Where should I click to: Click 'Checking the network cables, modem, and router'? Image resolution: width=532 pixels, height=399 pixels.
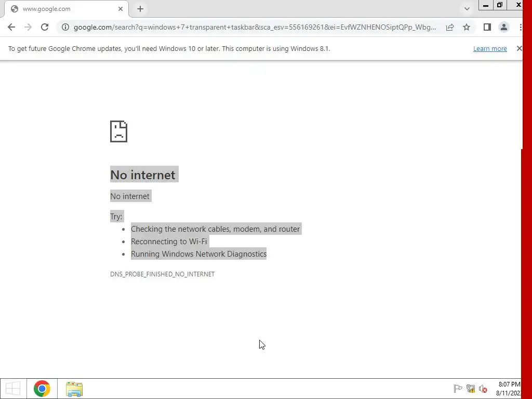coord(216,229)
